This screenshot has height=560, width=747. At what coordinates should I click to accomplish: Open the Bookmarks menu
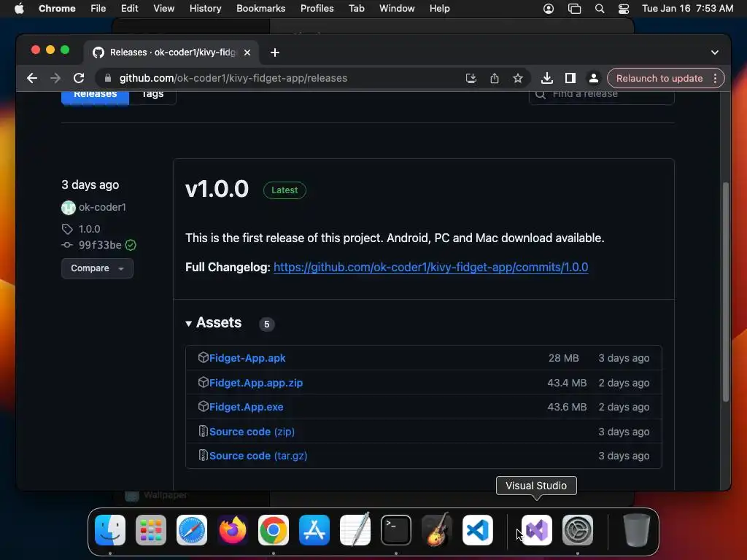[260, 9]
